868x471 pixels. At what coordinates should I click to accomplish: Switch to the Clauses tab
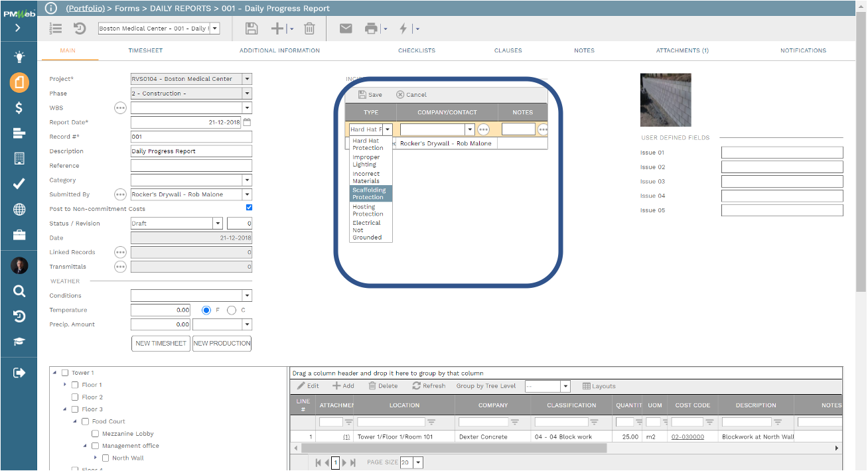[508, 50]
